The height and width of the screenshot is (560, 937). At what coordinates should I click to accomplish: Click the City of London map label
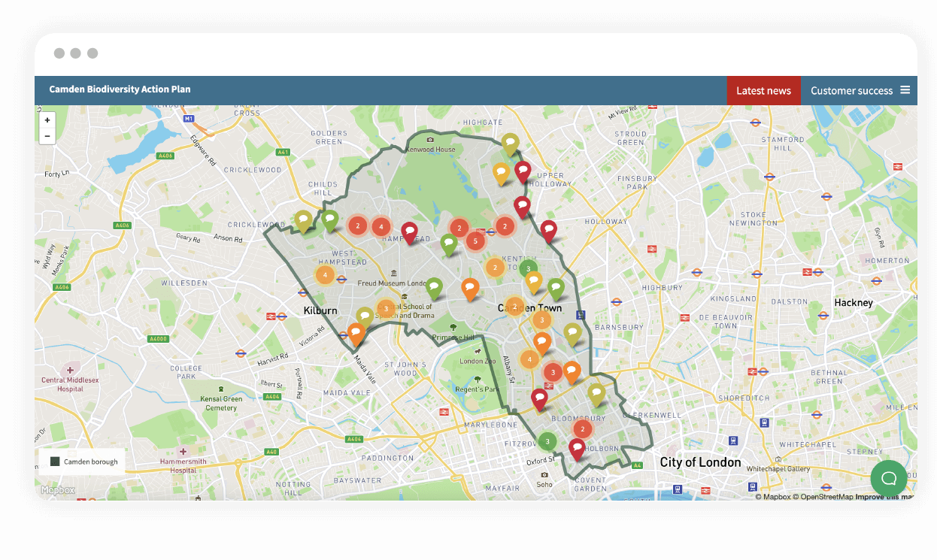click(x=700, y=462)
